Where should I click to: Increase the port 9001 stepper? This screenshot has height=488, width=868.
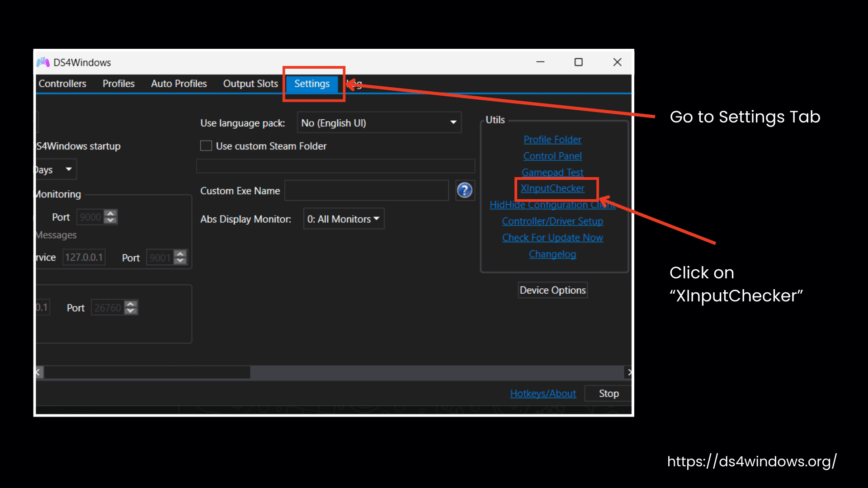coord(180,253)
